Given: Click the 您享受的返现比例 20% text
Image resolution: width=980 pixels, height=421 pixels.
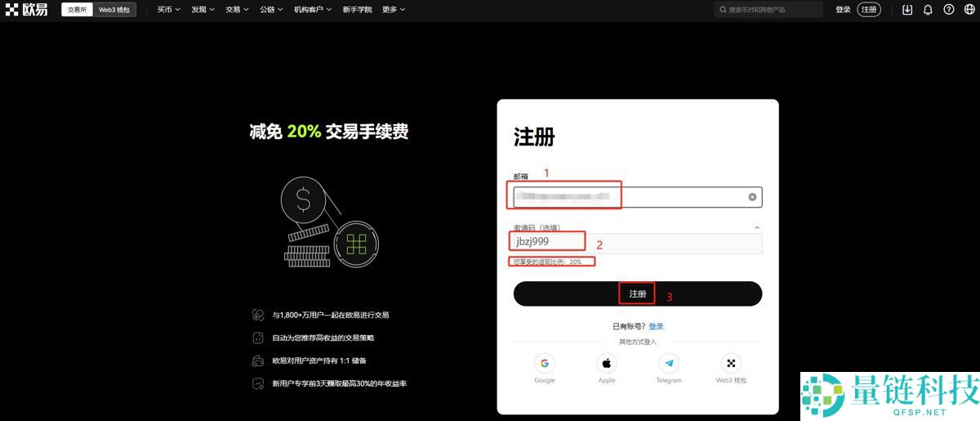Looking at the screenshot, I should (x=547, y=262).
